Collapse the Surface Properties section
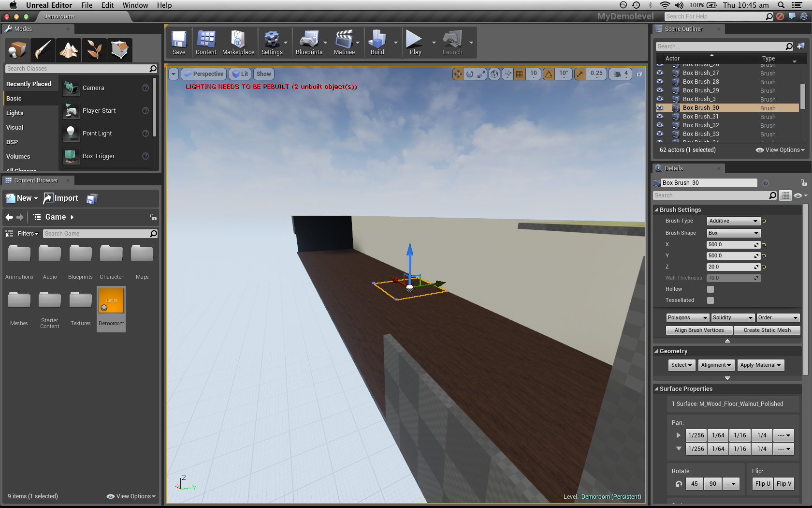This screenshot has height=508, width=812. point(656,389)
